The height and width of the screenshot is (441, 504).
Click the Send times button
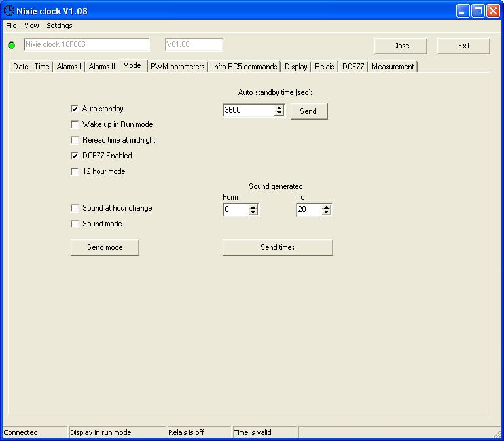[x=278, y=247]
